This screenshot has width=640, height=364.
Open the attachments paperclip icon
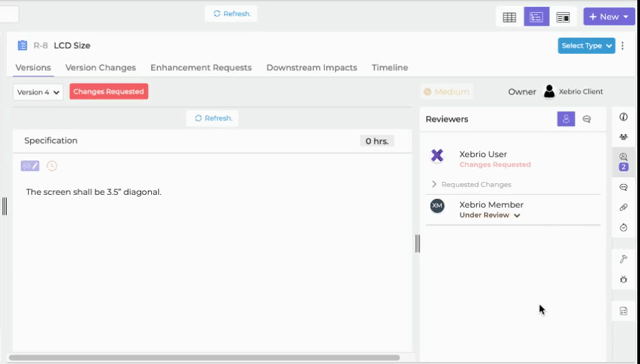[x=623, y=207]
